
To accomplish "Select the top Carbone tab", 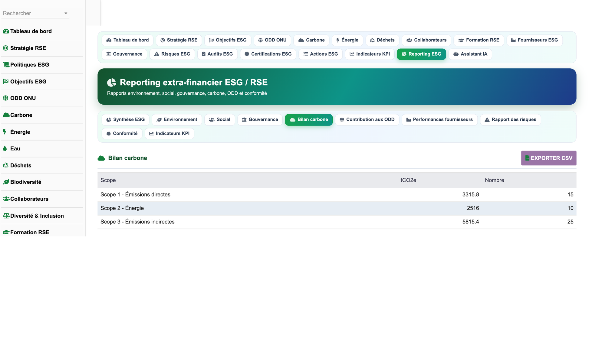I will point(311,40).
